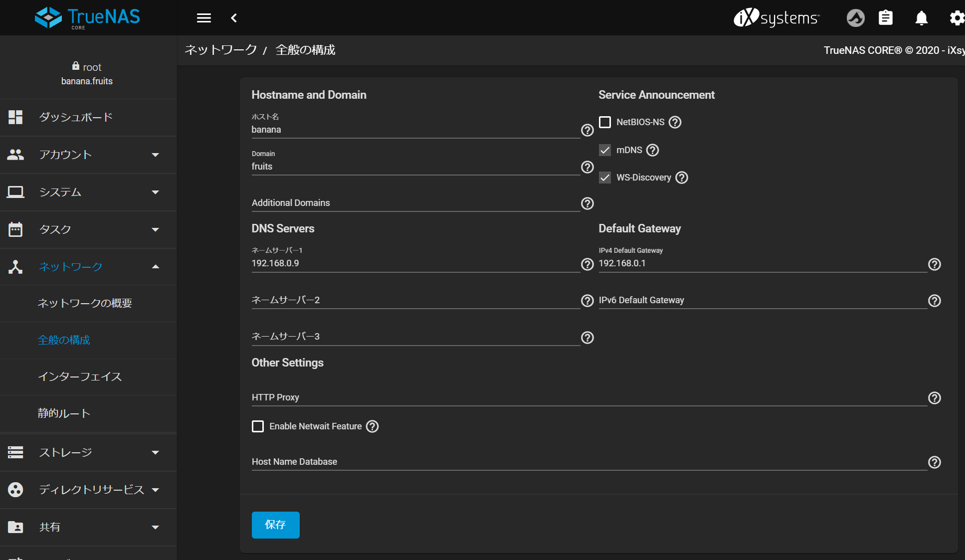Click the ネームサーバー2 input field
The image size is (965, 560).
click(x=415, y=300)
